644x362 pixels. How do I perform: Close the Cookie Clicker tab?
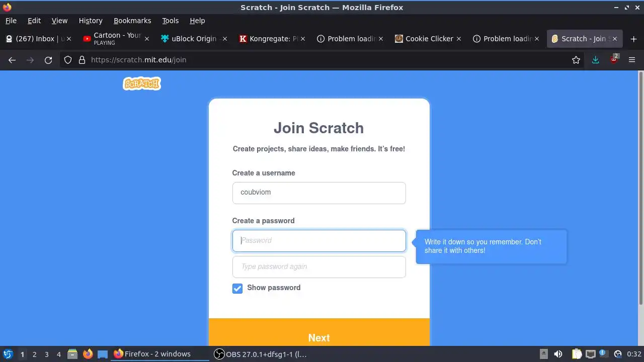[x=459, y=39]
